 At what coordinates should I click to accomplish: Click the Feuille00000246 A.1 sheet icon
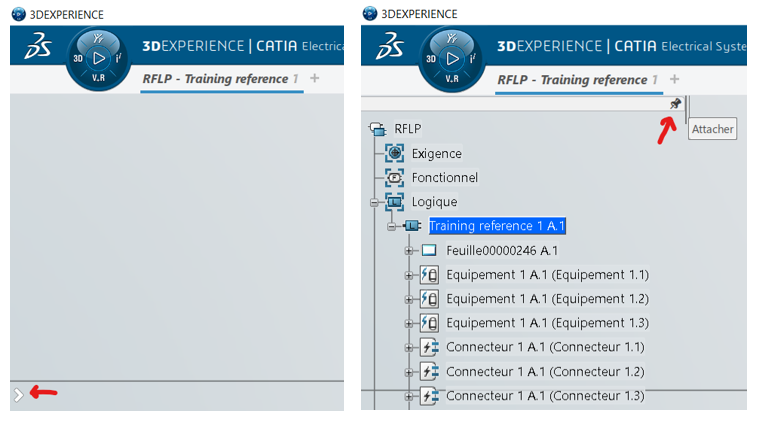click(429, 250)
